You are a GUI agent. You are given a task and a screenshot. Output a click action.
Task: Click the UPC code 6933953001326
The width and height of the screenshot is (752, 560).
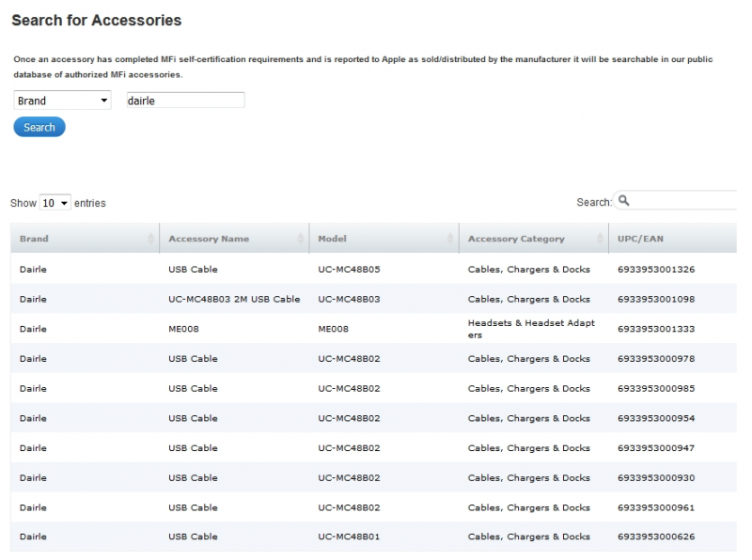656,270
